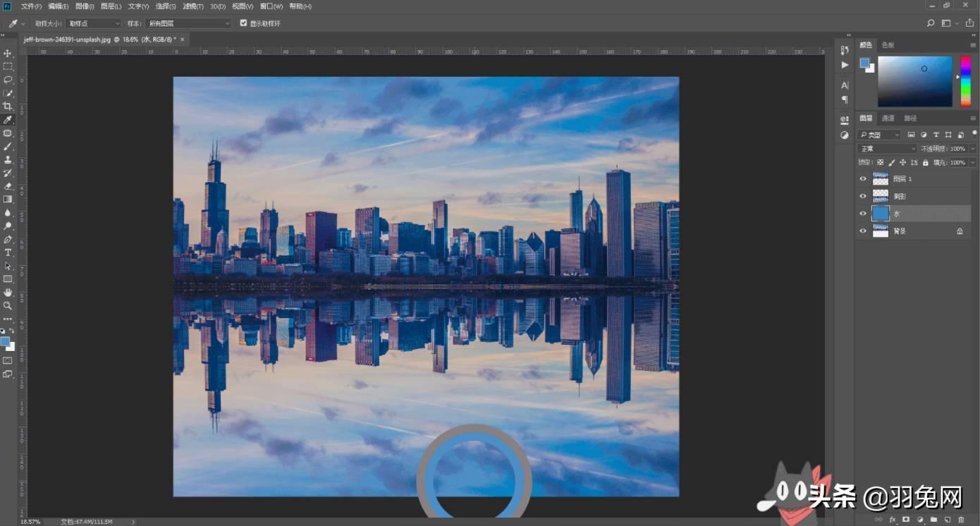
Task: Select the Hand tool
Action: [x=8, y=293]
